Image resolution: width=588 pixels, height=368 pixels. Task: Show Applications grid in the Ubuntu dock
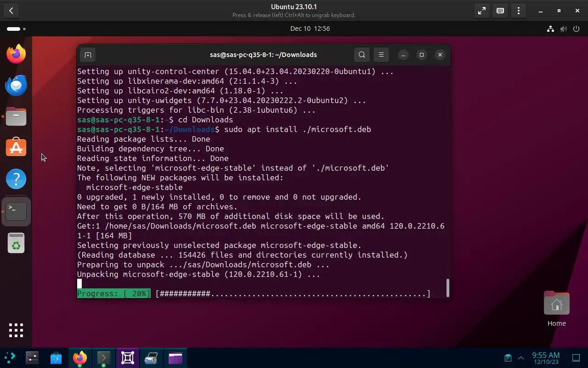coord(16,330)
